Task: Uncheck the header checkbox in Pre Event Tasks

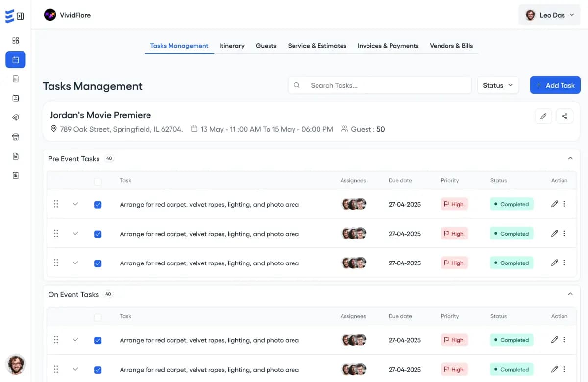Action: click(98, 181)
